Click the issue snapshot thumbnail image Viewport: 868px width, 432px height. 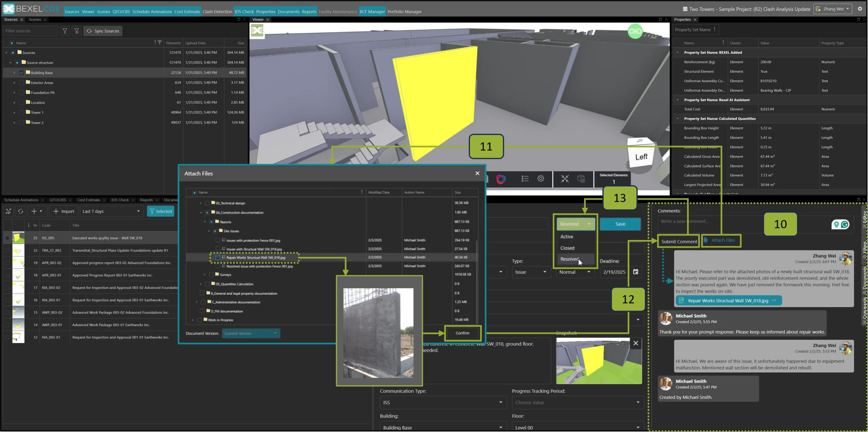tap(599, 361)
